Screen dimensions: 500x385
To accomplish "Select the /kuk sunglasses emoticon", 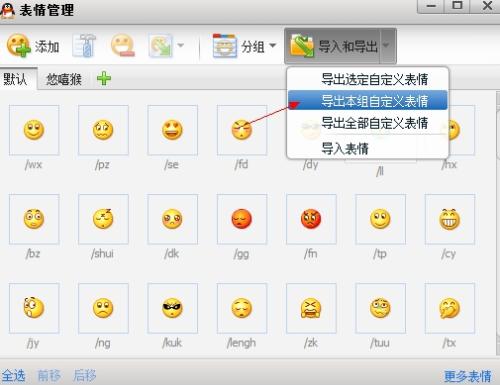I will click(x=173, y=308).
